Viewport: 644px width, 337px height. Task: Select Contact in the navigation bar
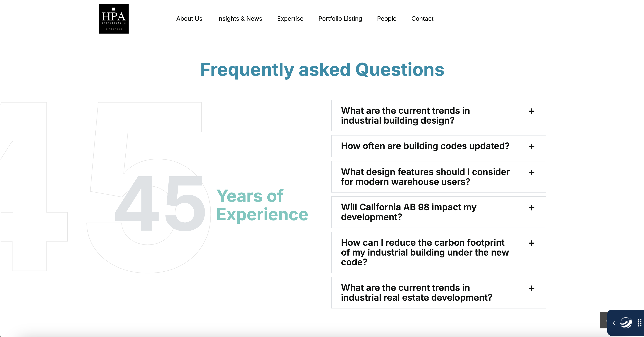(422, 19)
